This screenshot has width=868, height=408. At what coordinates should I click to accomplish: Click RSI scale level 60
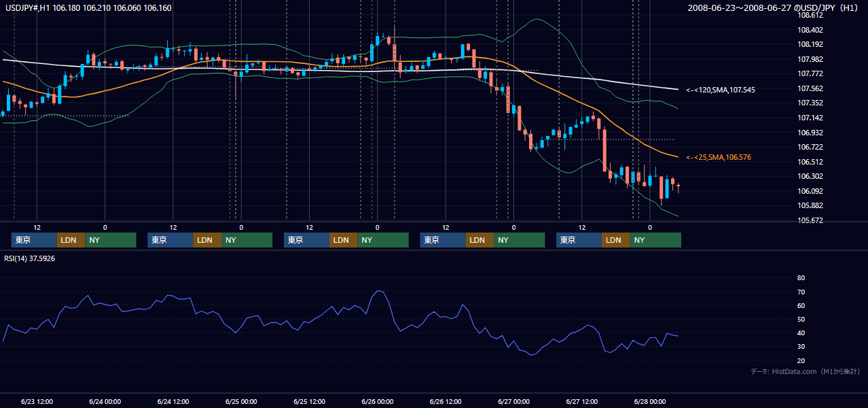click(x=801, y=305)
